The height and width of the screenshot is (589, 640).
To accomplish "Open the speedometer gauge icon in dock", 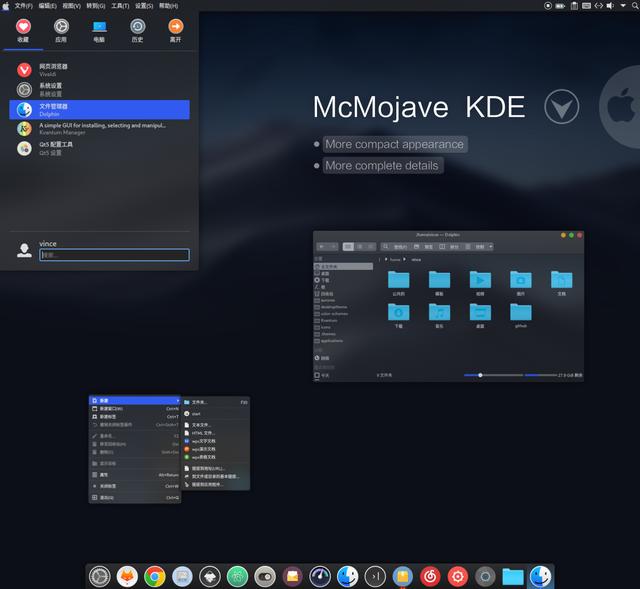I will pos(320,576).
